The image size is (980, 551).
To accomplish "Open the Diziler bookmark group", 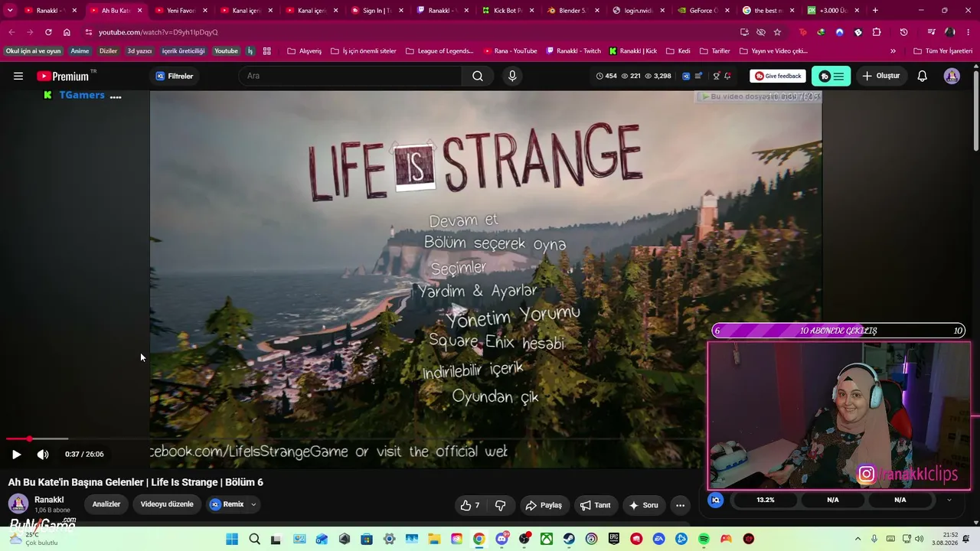I will (108, 51).
